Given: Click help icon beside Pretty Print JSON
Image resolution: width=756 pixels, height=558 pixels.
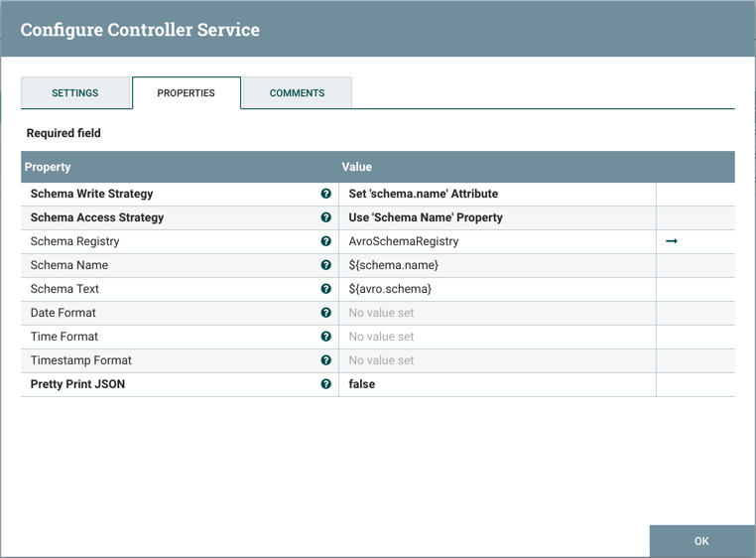Looking at the screenshot, I should click(x=325, y=384).
